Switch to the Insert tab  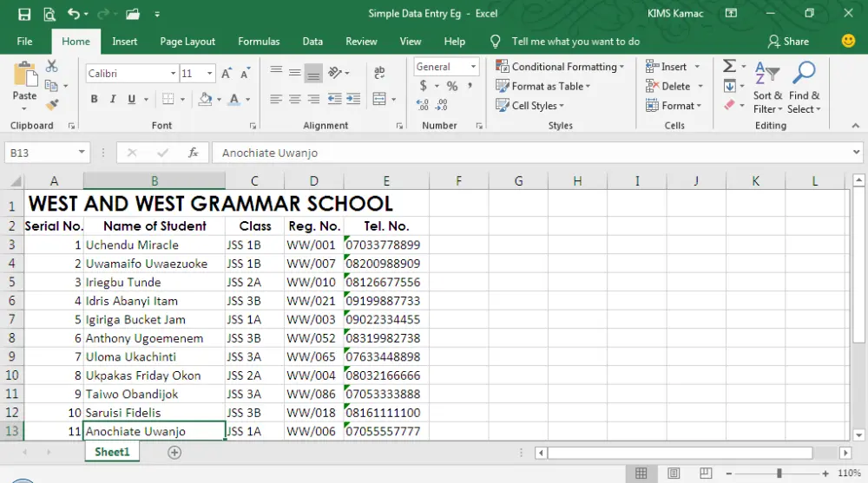click(124, 42)
